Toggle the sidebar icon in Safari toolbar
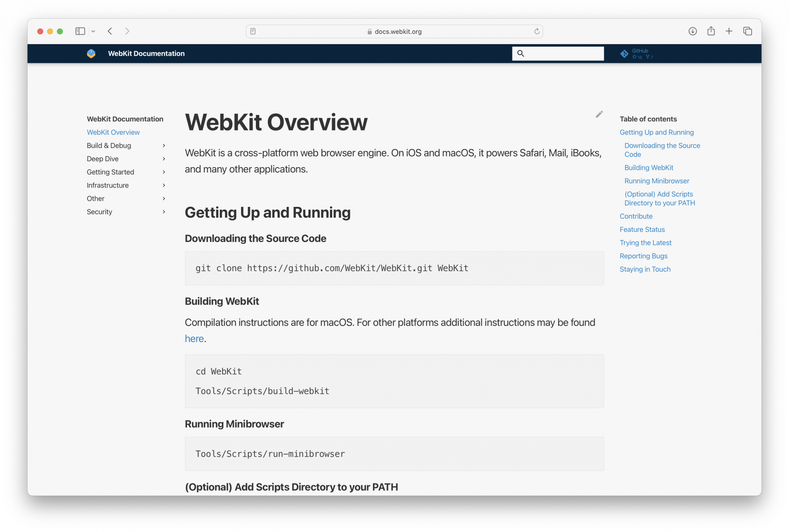Screen dimensions: 789x532 click(x=80, y=31)
